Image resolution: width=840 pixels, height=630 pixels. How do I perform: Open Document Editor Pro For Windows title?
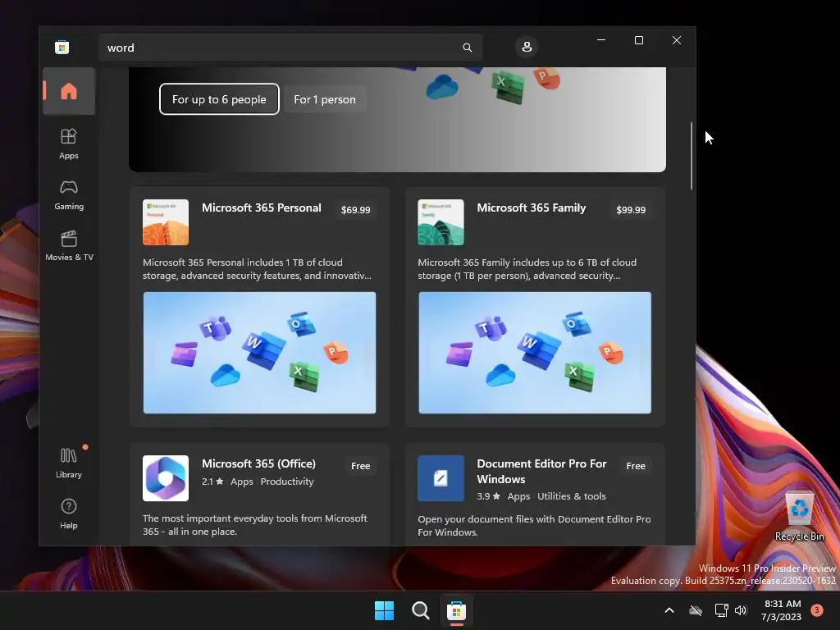click(x=541, y=472)
